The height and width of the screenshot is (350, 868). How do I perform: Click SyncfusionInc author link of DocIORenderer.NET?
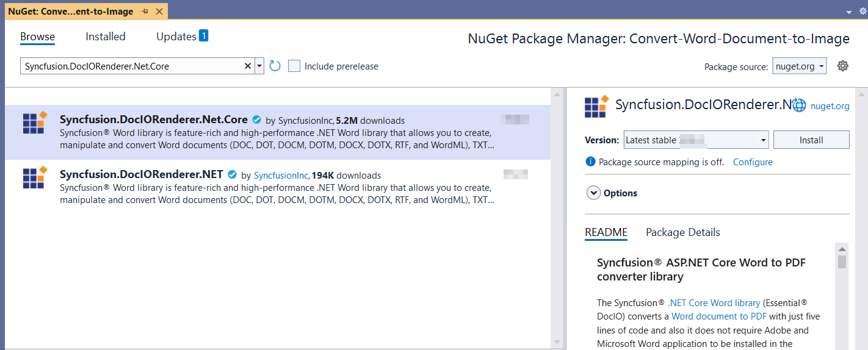click(282, 176)
